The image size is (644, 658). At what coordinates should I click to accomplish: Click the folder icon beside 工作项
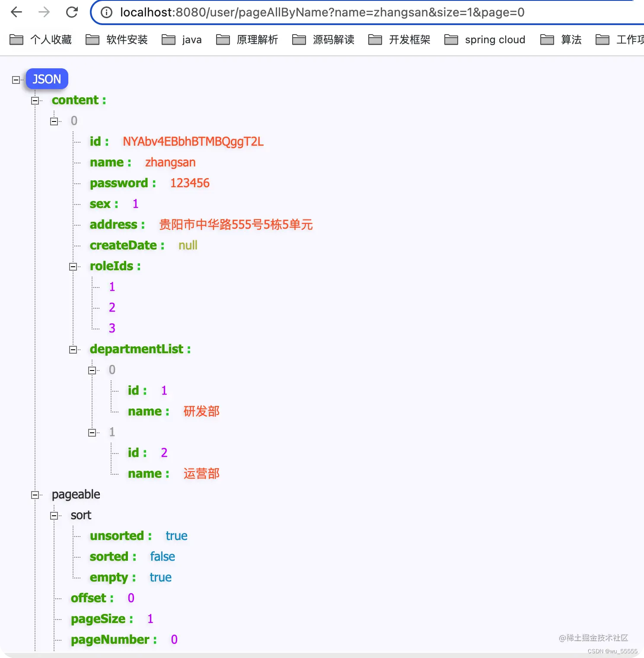pyautogui.click(x=603, y=39)
